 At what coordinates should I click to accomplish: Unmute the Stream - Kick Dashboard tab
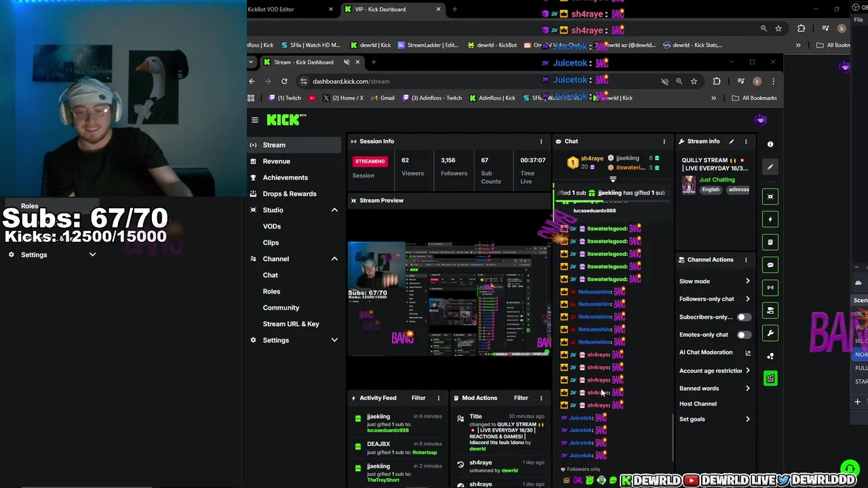click(x=347, y=62)
